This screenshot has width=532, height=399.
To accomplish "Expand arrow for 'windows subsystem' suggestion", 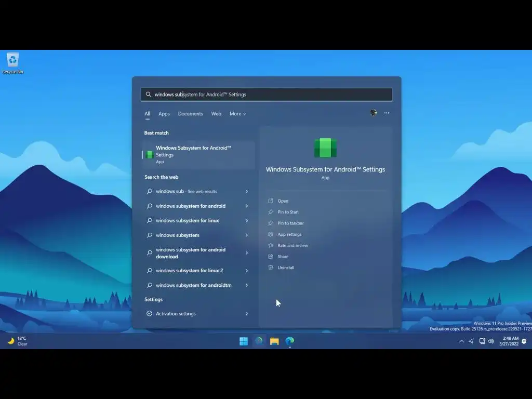I will (247, 235).
